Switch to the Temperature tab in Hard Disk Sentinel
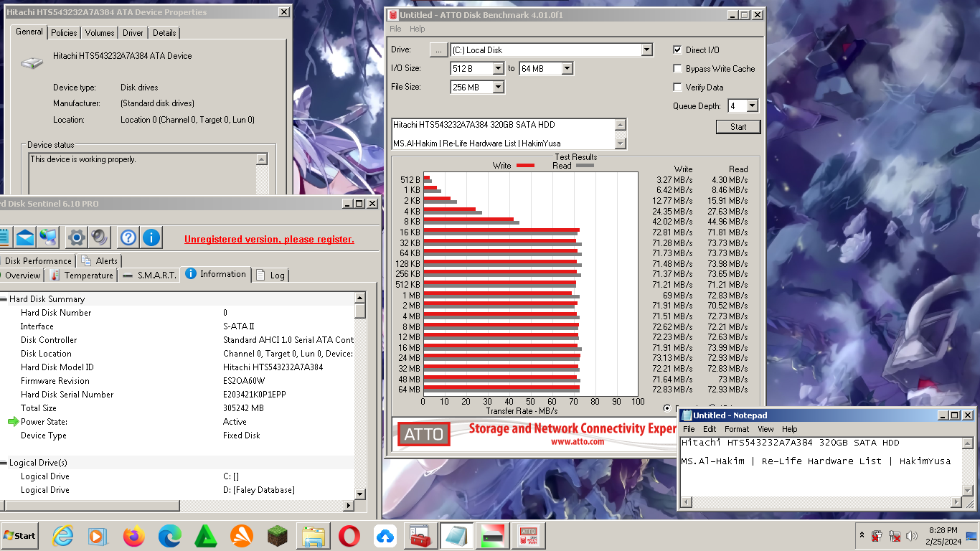The width and height of the screenshot is (980, 551). coord(83,275)
